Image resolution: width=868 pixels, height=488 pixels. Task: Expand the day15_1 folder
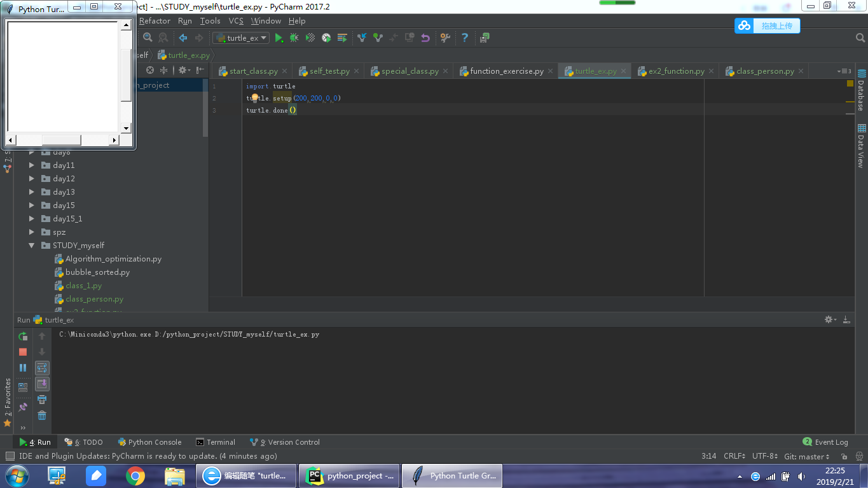(32, 219)
